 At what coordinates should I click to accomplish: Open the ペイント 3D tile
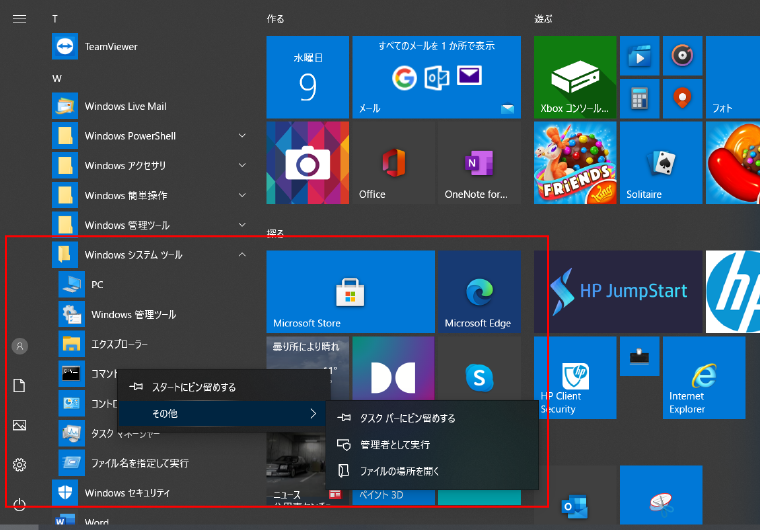pos(394,497)
